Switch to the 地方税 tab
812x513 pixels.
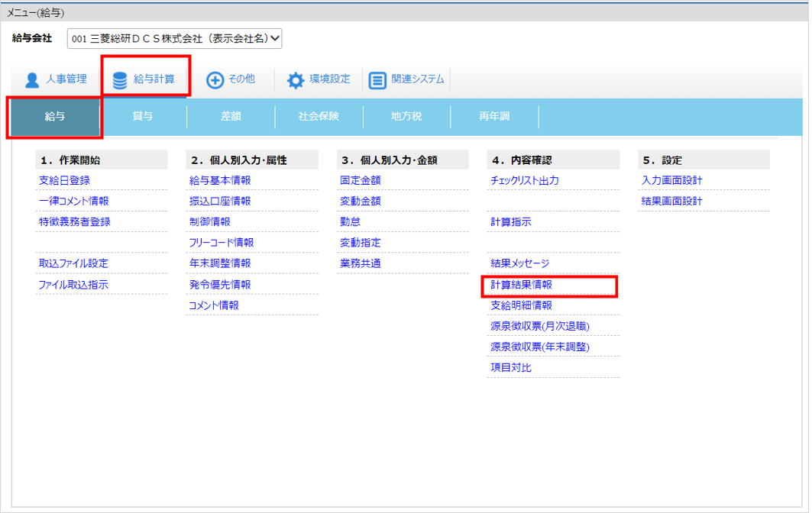pos(406,117)
